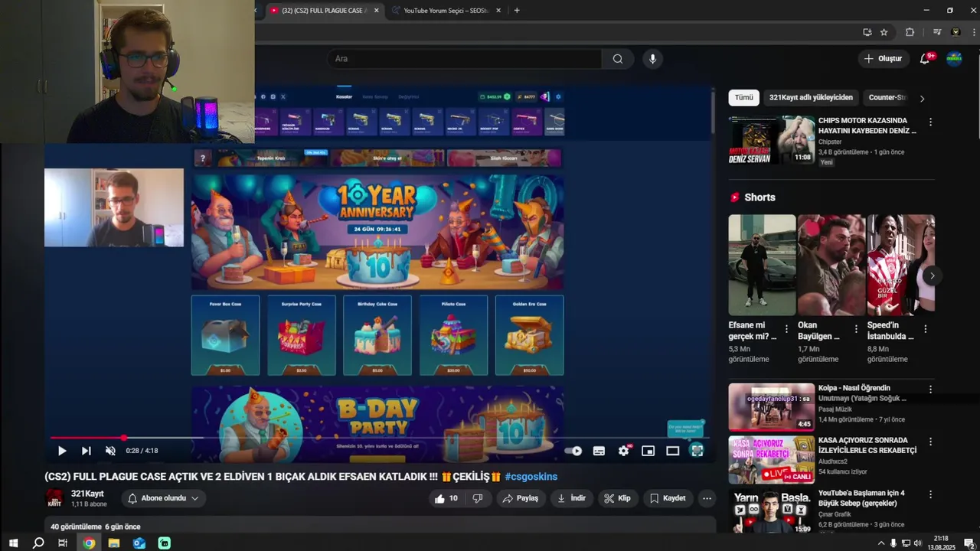Show next Shorts with arrow
Image resolution: width=980 pixels, height=551 pixels.
click(x=932, y=275)
